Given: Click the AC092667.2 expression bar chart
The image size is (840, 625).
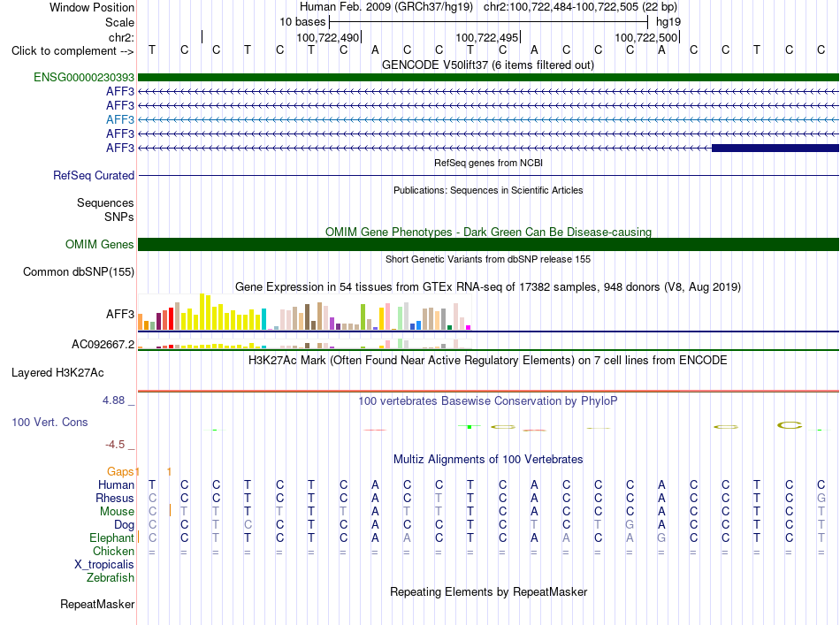Looking at the screenshot, I should click(x=304, y=343).
